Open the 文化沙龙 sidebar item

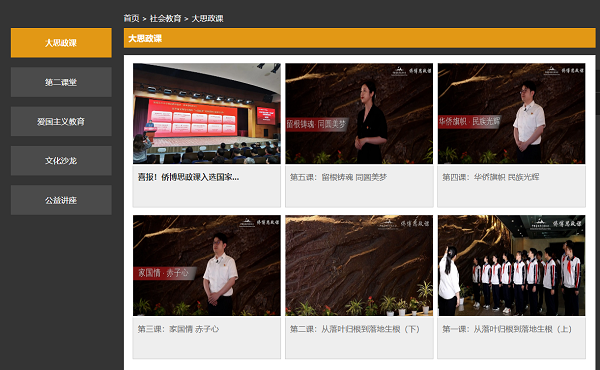click(61, 161)
